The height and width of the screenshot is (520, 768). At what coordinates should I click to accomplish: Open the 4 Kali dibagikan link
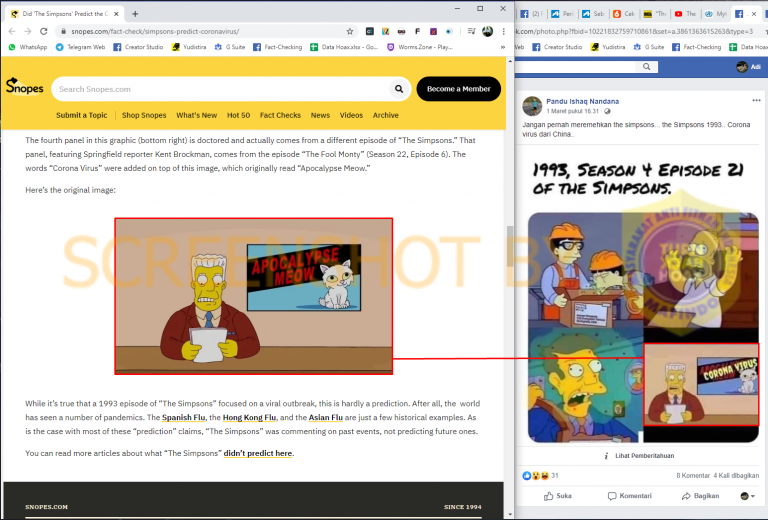(x=736, y=475)
